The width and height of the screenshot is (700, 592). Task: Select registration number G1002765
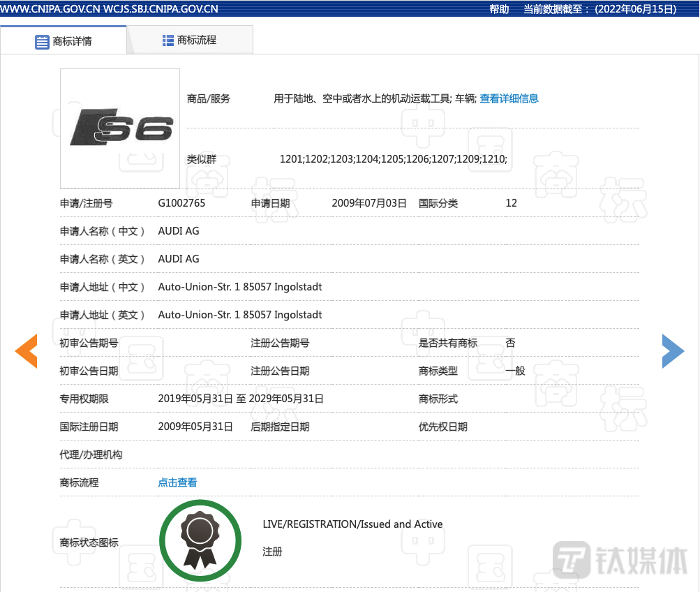181,203
